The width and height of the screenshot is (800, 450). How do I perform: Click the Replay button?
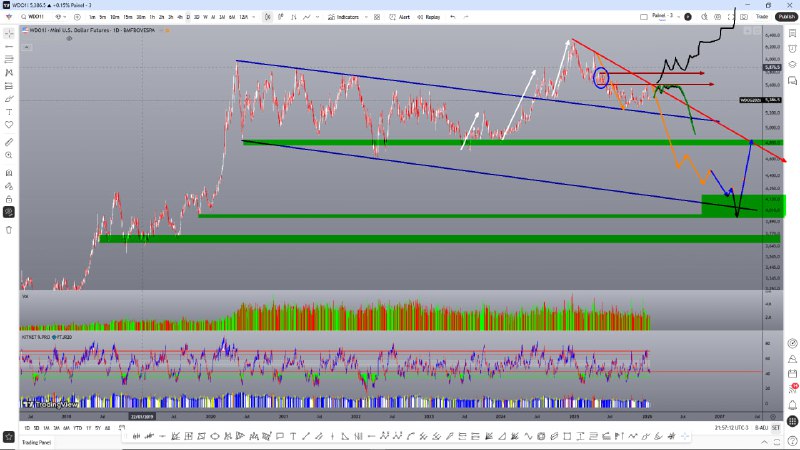click(x=431, y=17)
